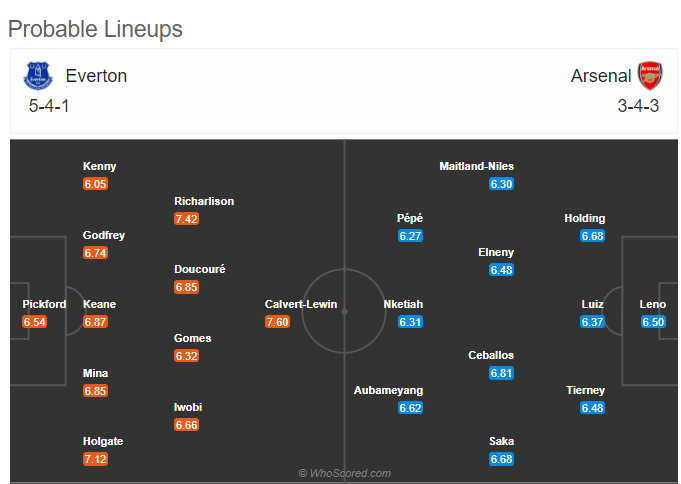
Task: Click the Tierney player name
Action: pyautogui.click(x=585, y=390)
